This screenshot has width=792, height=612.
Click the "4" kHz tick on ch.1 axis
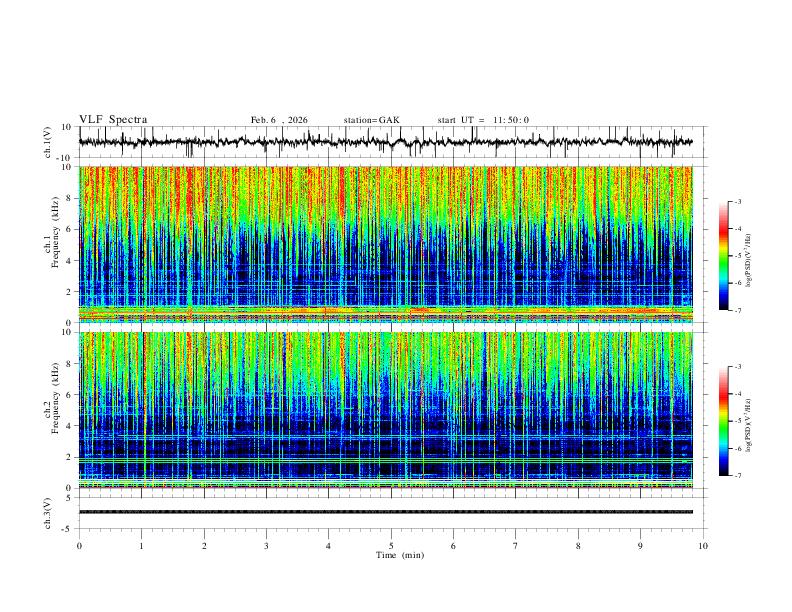[70, 261]
